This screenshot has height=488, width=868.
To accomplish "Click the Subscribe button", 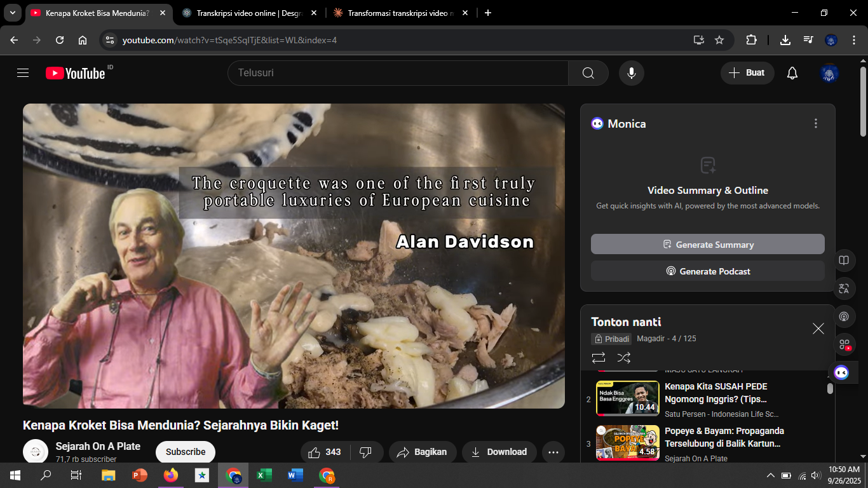I will 186,452.
